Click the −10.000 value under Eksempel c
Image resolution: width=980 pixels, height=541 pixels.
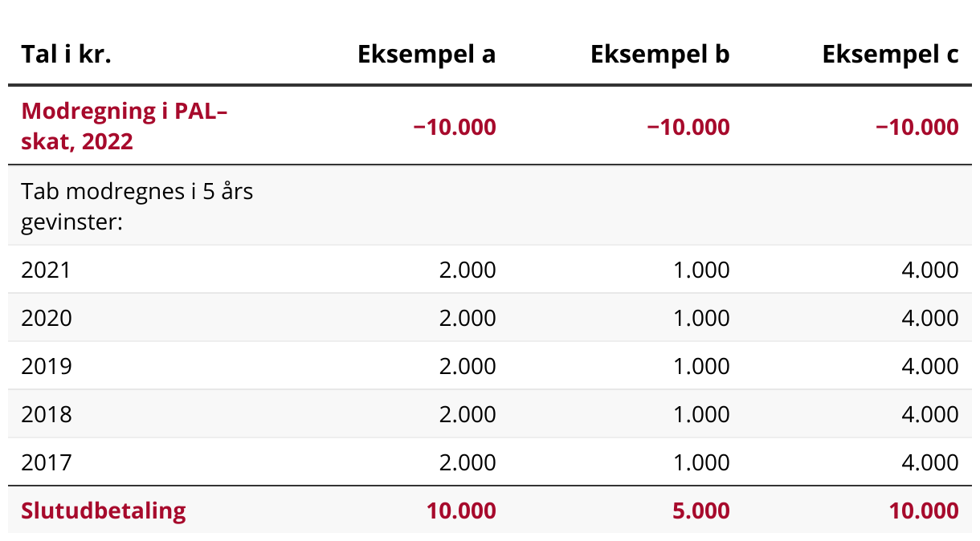(917, 127)
